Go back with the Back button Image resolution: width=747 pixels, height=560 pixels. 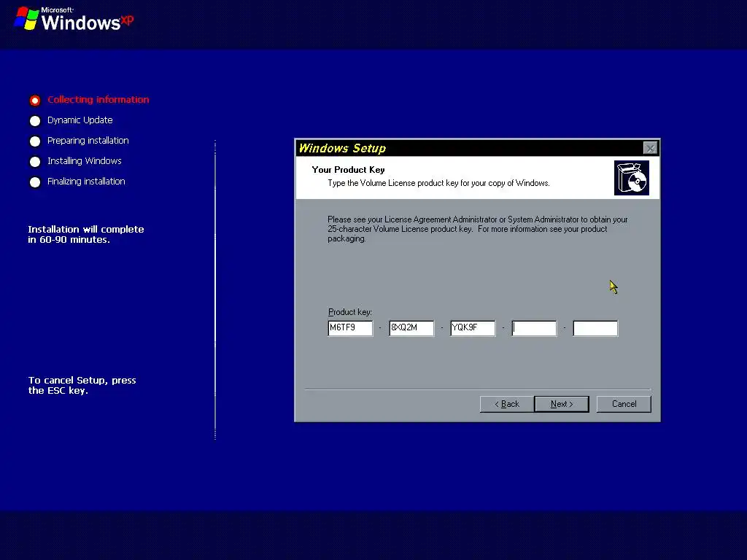(507, 404)
